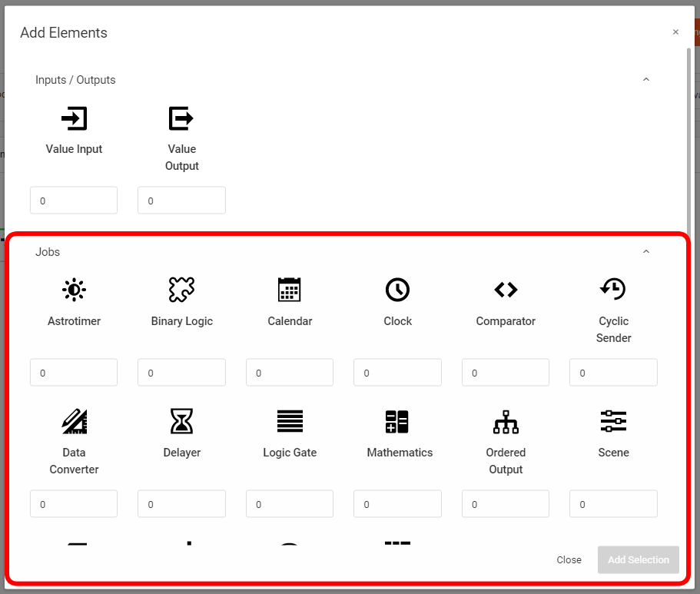This screenshot has width=700, height=594.
Task: Pick the Calendar job icon
Action: pyautogui.click(x=290, y=290)
